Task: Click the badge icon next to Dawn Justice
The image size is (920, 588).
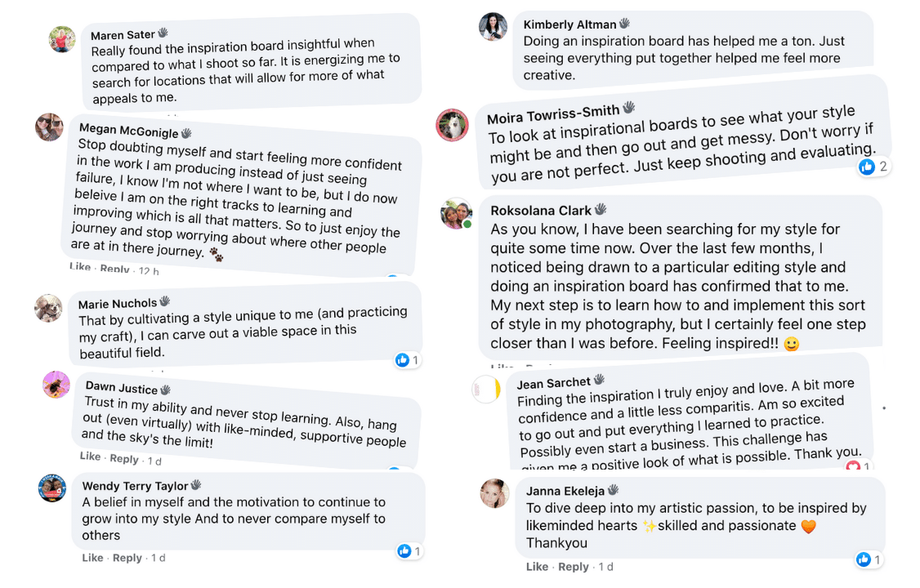Action: (x=166, y=390)
